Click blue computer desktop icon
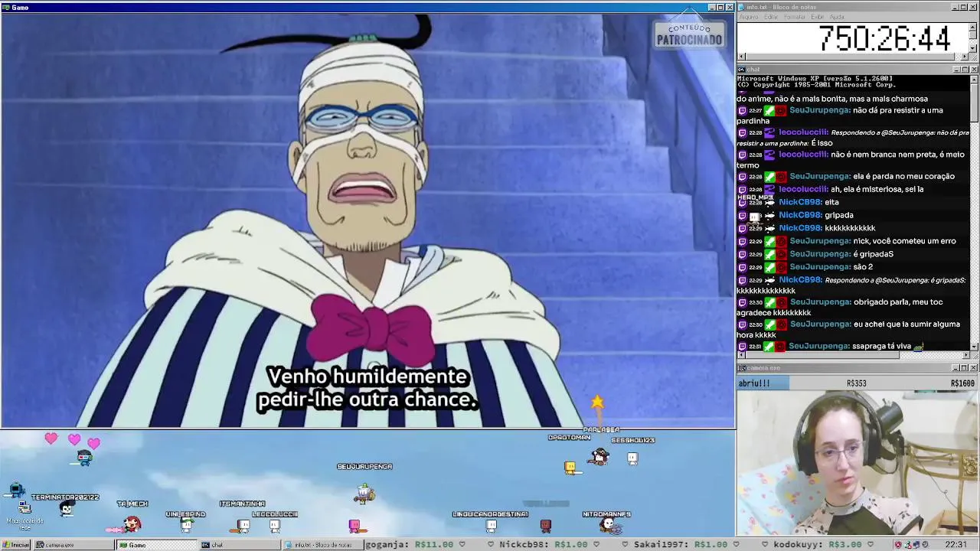The height and width of the screenshot is (551, 980). coord(16,491)
